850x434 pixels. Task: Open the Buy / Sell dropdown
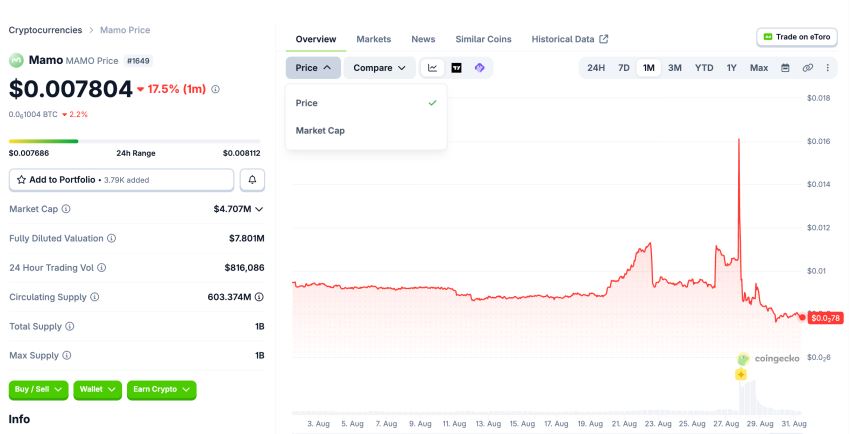38,390
